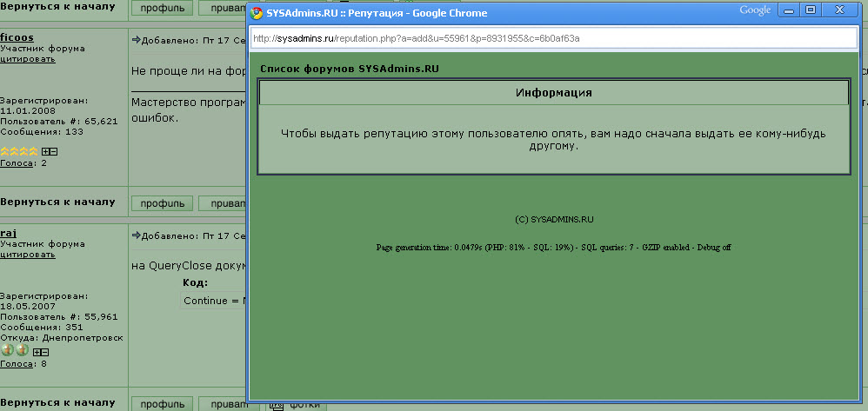Click the yellow rank stars under ficoos
Image resolution: width=868 pixels, height=411 pixels.
pos(19,151)
